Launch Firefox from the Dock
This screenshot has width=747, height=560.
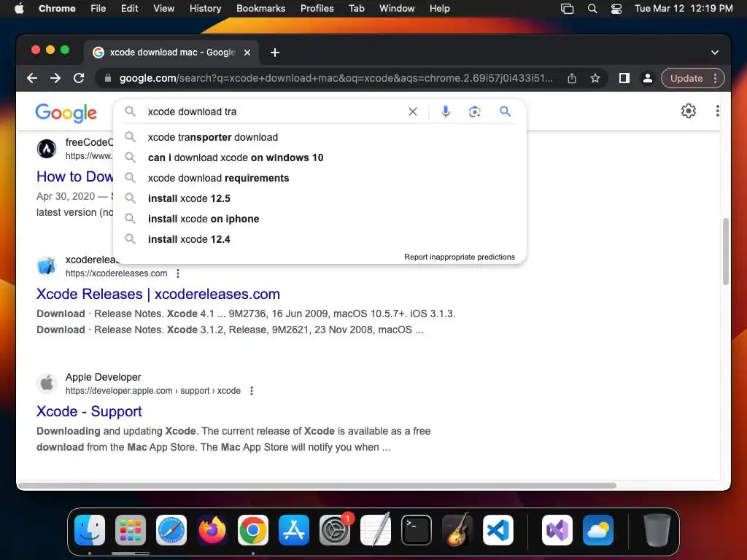coord(212,530)
